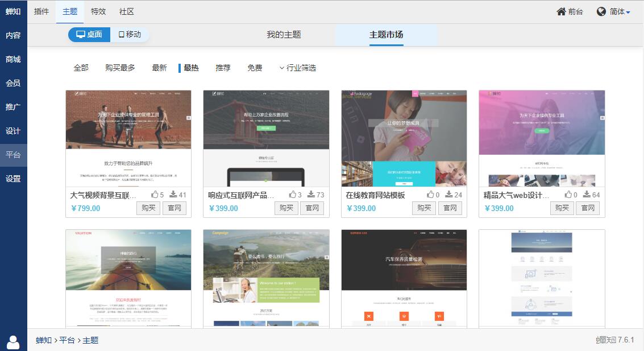
Task: Switch to the 插件 menu tab
Action: click(41, 11)
